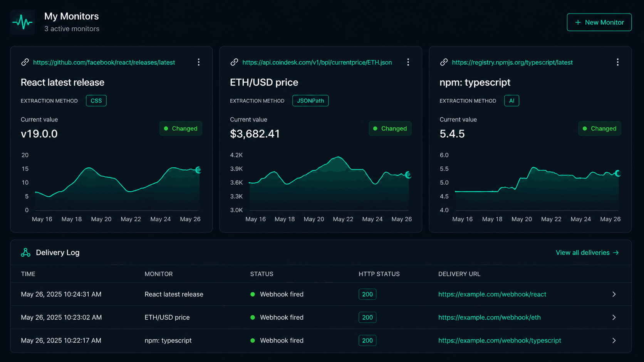Click the 200 HTTP status badge in typescript row
644x362 pixels.
(x=367, y=340)
